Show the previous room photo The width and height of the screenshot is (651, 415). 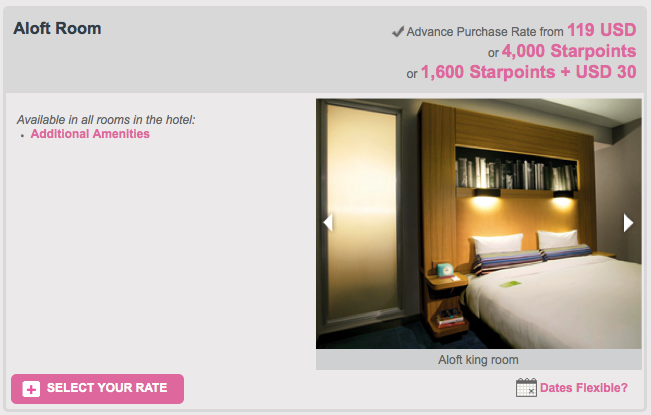(x=328, y=222)
